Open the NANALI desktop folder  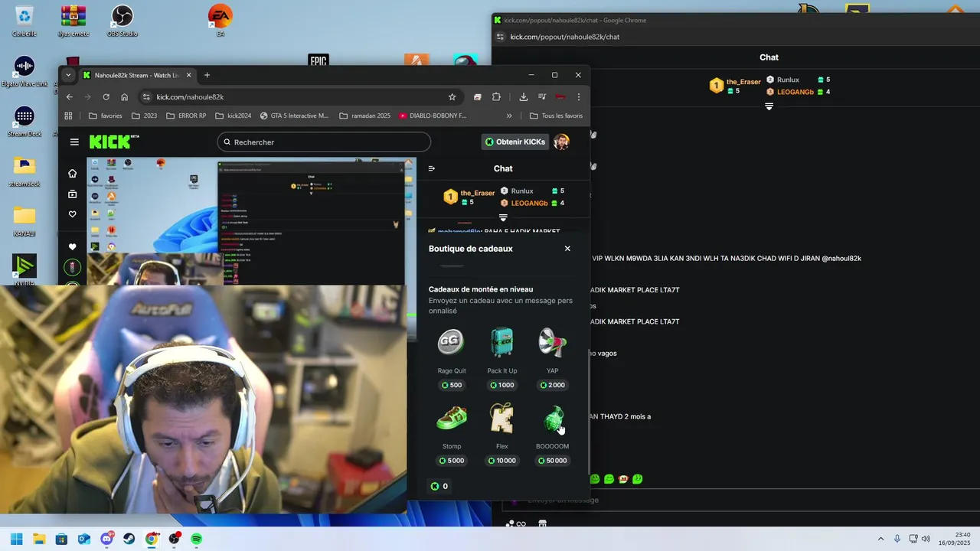(24, 221)
